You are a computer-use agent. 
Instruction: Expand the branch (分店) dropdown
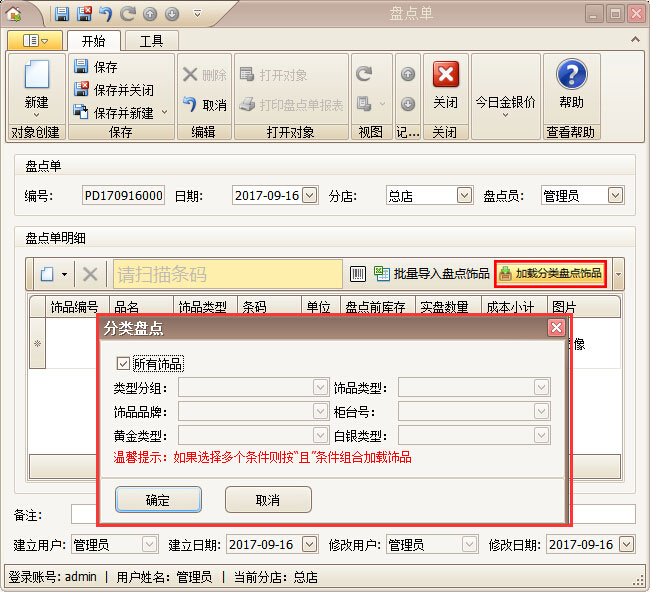(464, 196)
